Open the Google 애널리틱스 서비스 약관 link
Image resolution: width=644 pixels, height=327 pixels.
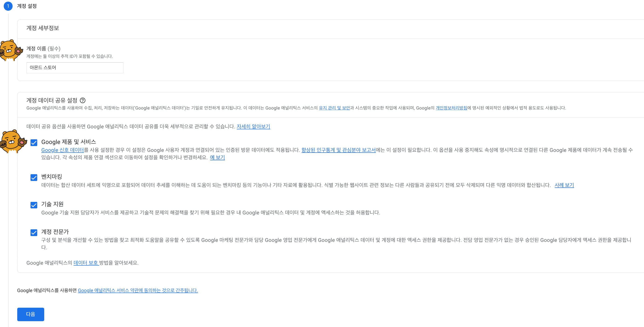point(138,290)
